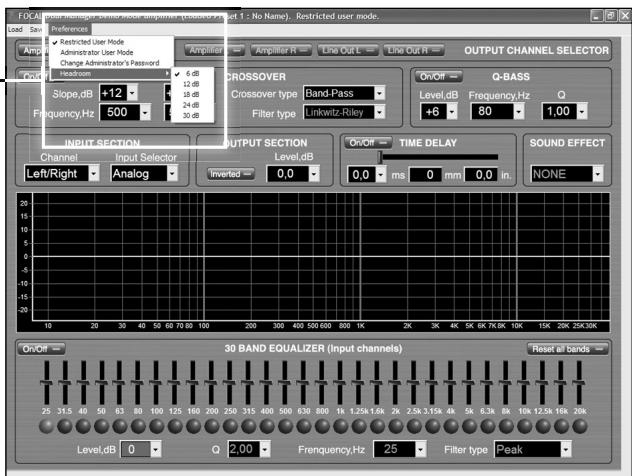Select Administrator User Mode entry
This screenshot has height=476, width=632.
96,52
